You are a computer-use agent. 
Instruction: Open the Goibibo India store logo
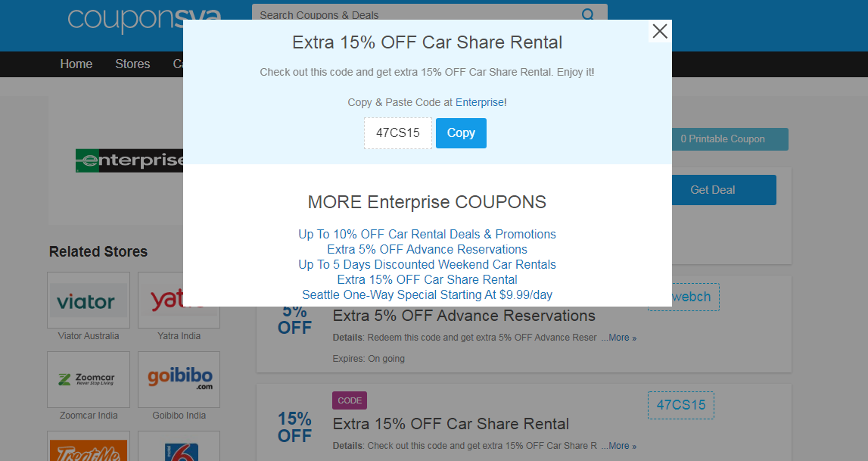[179, 379]
